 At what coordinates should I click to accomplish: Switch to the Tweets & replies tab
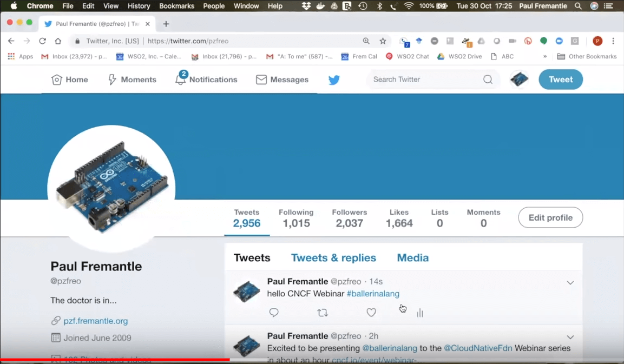333,258
